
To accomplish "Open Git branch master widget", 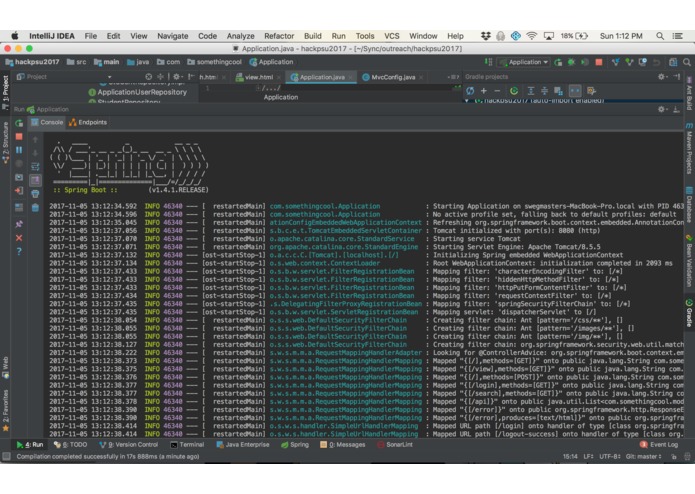I will pyautogui.click(x=643, y=456).
